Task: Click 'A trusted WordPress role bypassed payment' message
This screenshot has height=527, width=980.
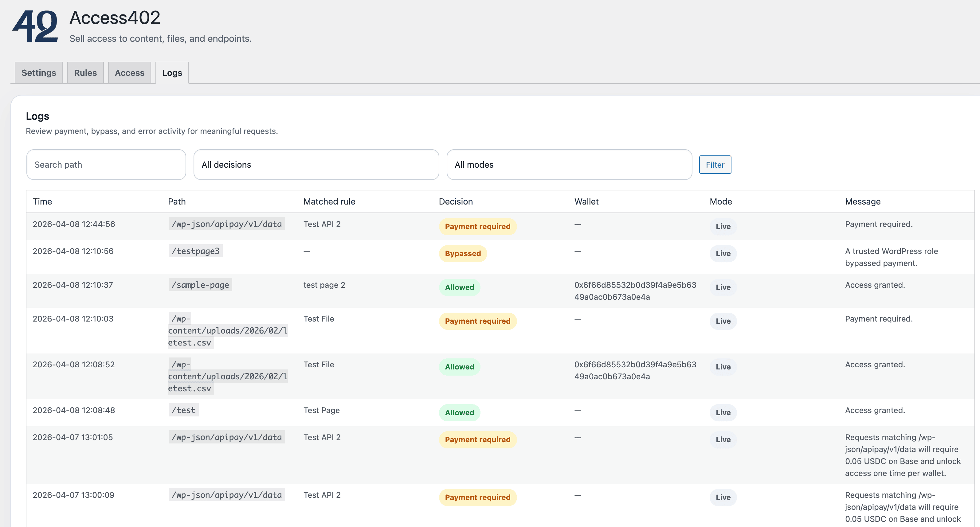Action: (891, 257)
